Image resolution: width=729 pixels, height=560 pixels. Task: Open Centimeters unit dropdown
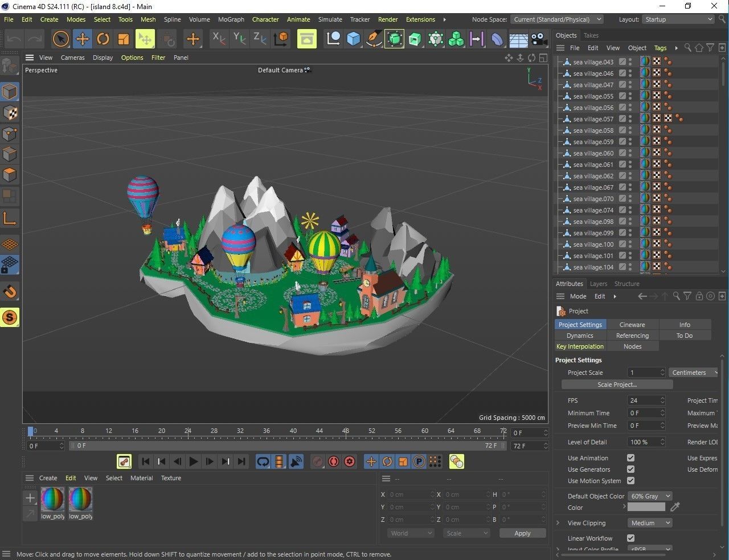(x=694, y=373)
